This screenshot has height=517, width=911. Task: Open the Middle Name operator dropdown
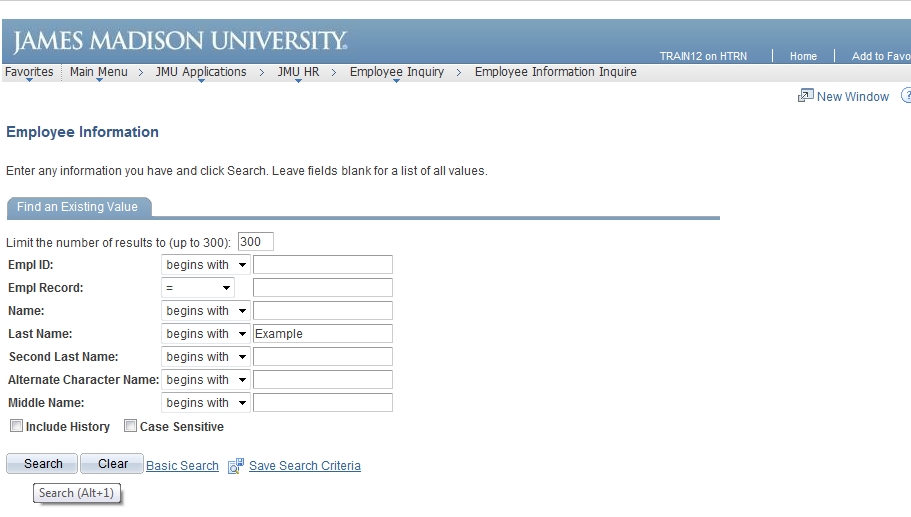[x=206, y=403]
